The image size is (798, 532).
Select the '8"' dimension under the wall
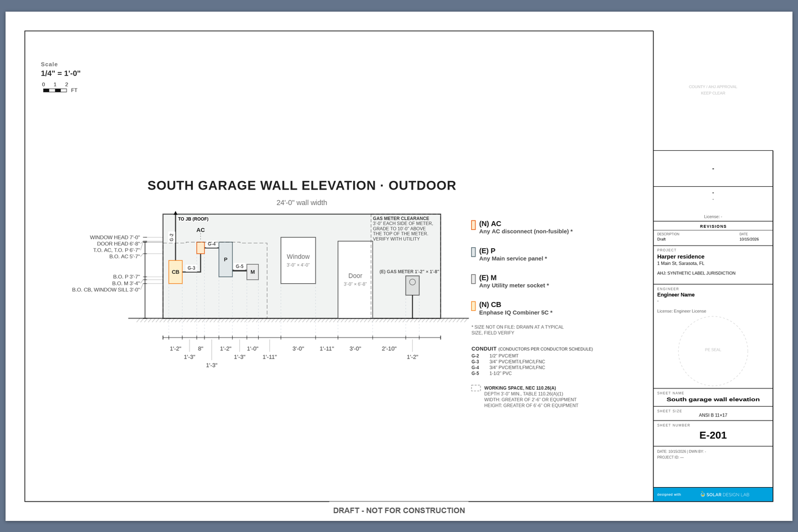coord(201,349)
